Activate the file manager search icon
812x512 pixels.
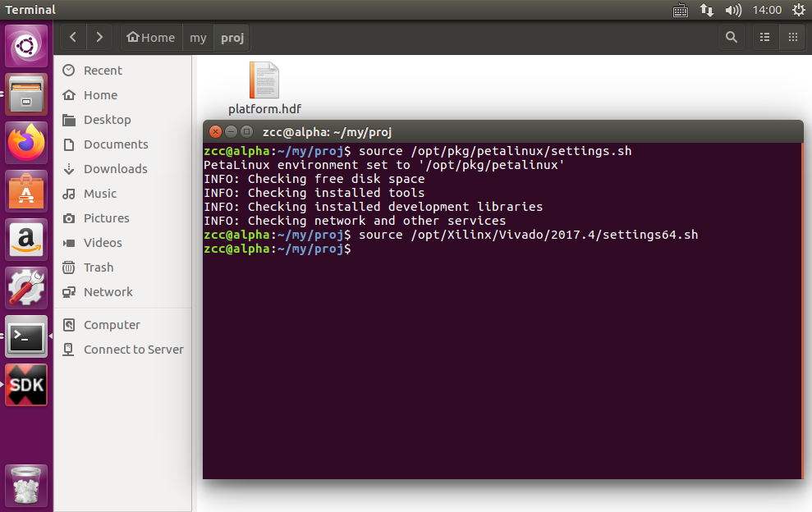coord(731,37)
